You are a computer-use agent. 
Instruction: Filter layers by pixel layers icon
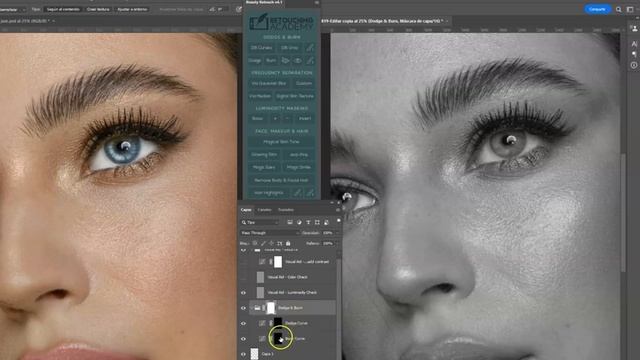[x=290, y=222]
